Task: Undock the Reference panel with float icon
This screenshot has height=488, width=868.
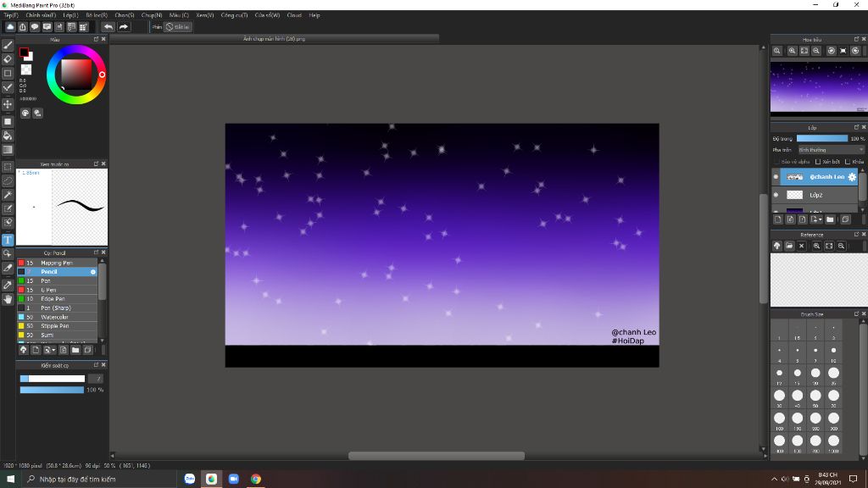Action: 856,235
